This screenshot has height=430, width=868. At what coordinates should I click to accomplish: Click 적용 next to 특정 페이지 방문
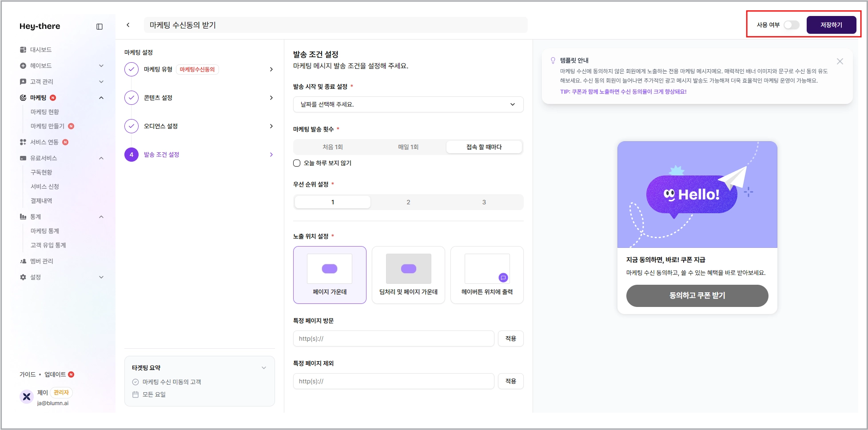(x=511, y=338)
